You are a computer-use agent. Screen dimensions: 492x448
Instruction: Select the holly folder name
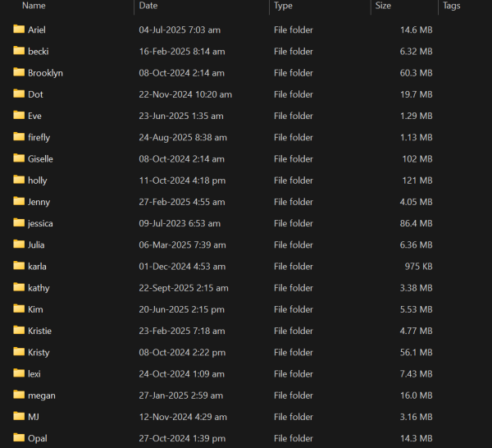(37, 181)
